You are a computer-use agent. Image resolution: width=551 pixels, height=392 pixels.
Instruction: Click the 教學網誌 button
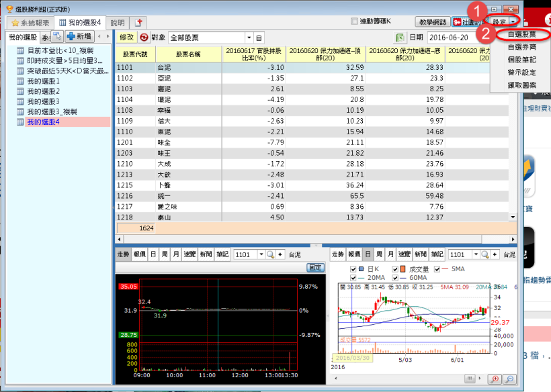click(x=432, y=21)
